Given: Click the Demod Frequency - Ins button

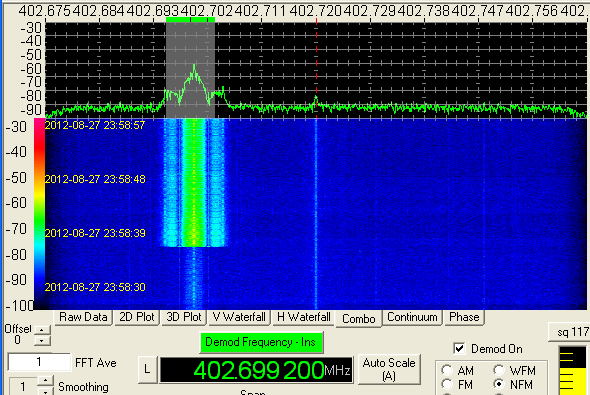Looking at the screenshot, I should [x=261, y=342].
